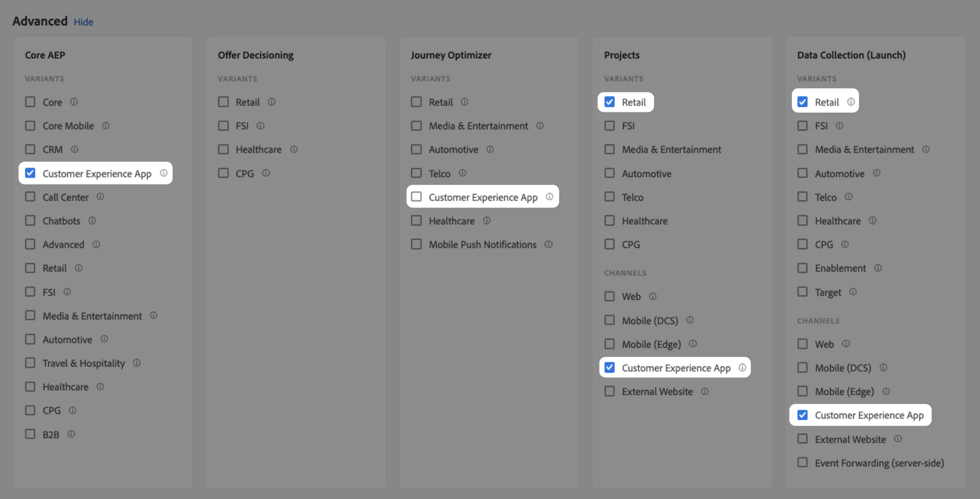Click the Data Collection (Launch) heading
The height and width of the screenshot is (499, 980).
tap(852, 55)
